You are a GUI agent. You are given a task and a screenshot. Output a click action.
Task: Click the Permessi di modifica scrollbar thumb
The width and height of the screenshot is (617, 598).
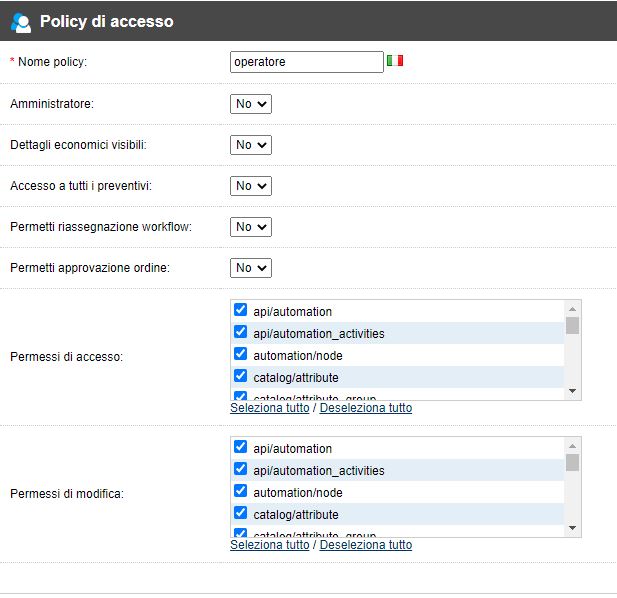(x=573, y=462)
